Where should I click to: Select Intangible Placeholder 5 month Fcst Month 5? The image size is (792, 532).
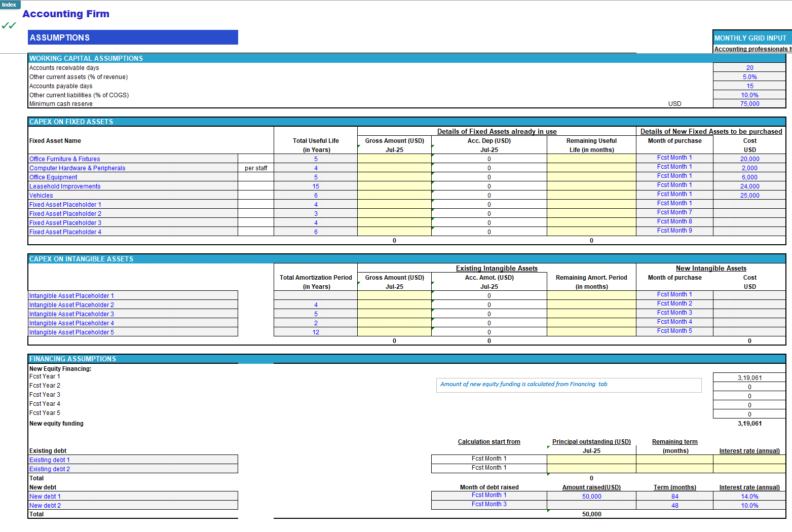click(674, 331)
